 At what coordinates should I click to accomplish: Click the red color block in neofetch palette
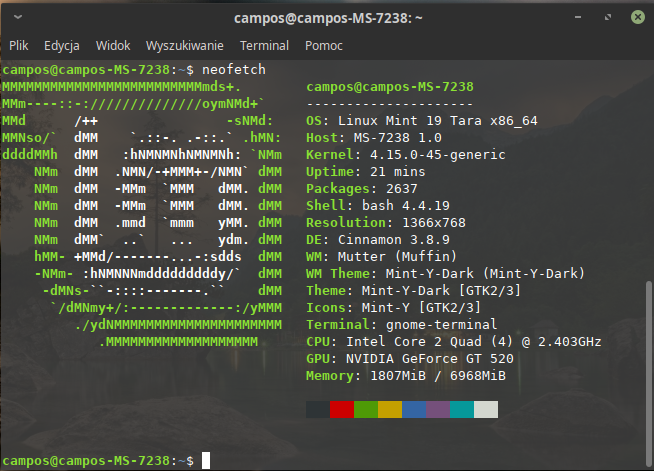pyautogui.click(x=342, y=409)
